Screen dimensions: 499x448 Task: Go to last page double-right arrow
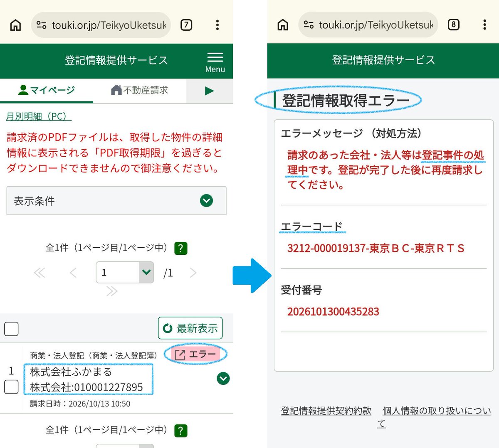[112, 291]
